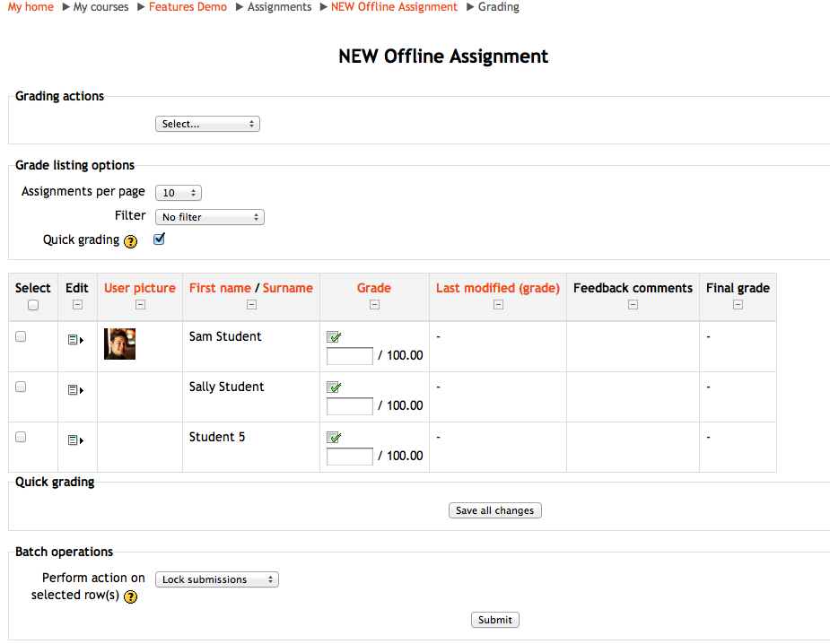
Task: Click grade input field for Sally Student
Action: point(350,406)
